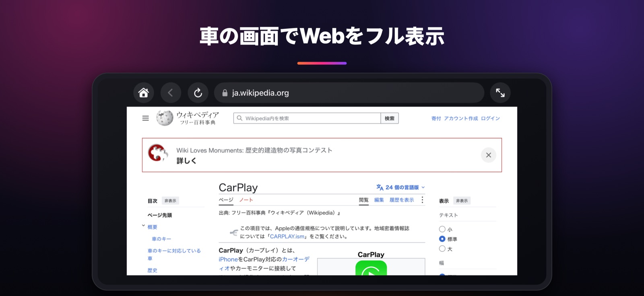The image size is (644, 296).
Task: Click the green CarPlay logo image
Action: (371, 268)
